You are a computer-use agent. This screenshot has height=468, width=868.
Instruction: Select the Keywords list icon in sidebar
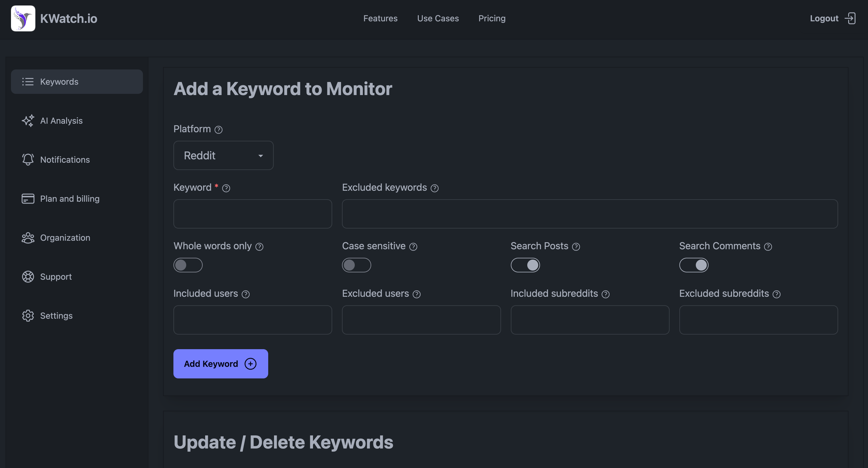pyautogui.click(x=28, y=81)
